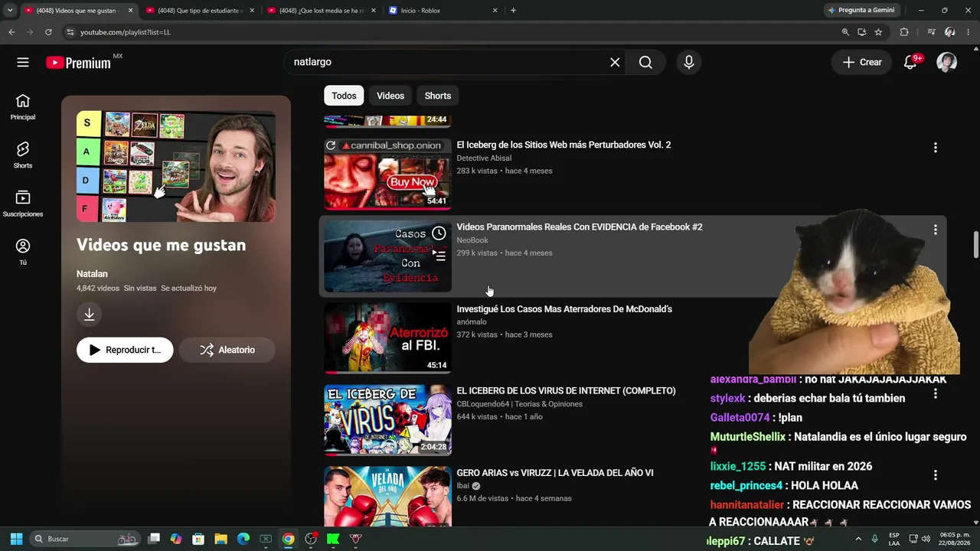Open McDonald's casos aterradores thumbnail
Image resolution: width=980 pixels, height=551 pixels.
pos(387,337)
